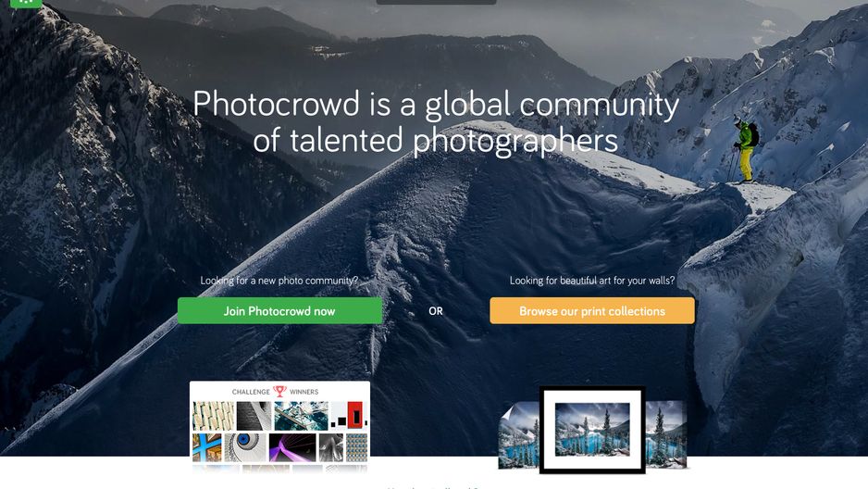The height and width of the screenshot is (489, 868).
Task: Click the Challenge Winners heading text
Action: pos(275,392)
